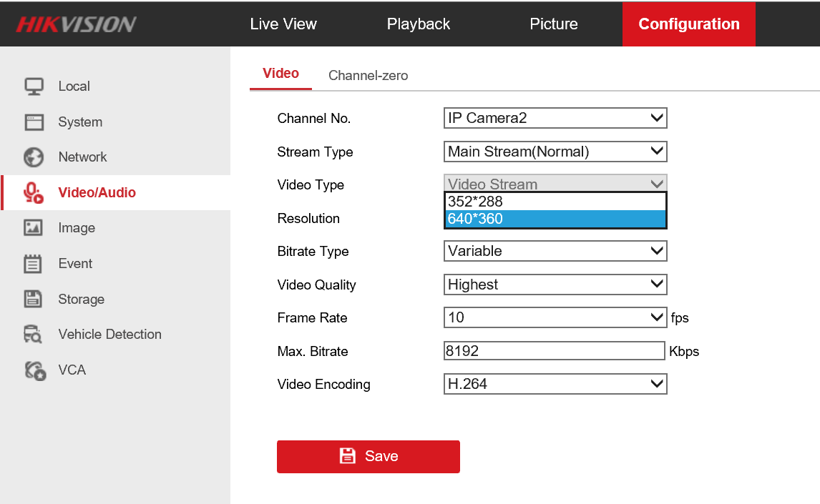The height and width of the screenshot is (504, 820).
Task: Click the System window icon
Action: point(34,122)
